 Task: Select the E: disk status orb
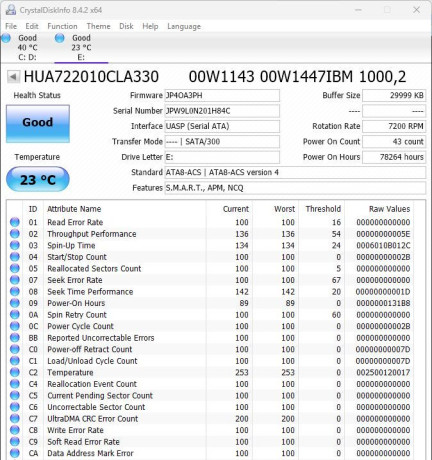60,38
